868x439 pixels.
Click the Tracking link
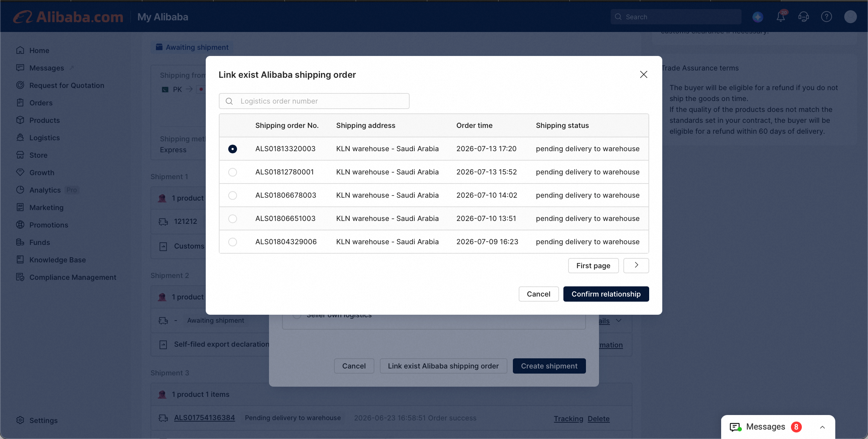[568, 419]
